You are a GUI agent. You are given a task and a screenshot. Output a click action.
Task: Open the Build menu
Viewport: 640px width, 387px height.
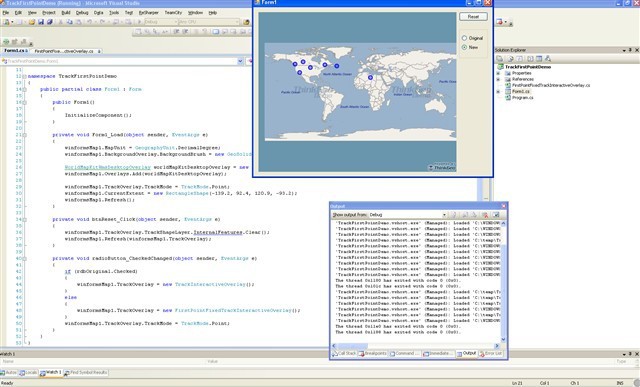[66, 13]
